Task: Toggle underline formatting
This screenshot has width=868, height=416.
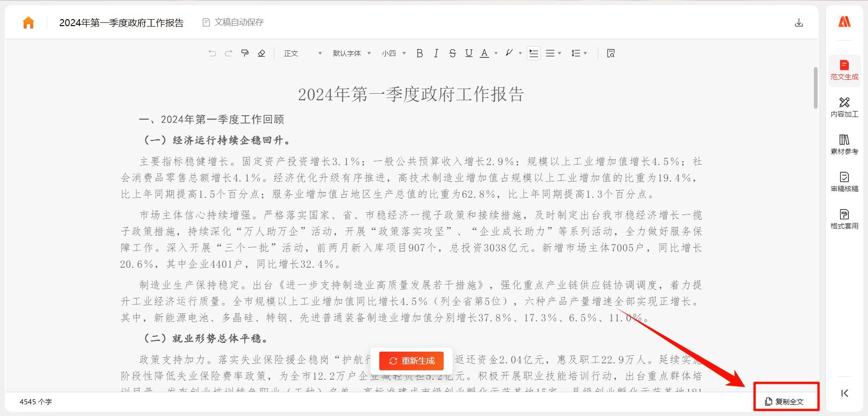Action: point(469,53)
